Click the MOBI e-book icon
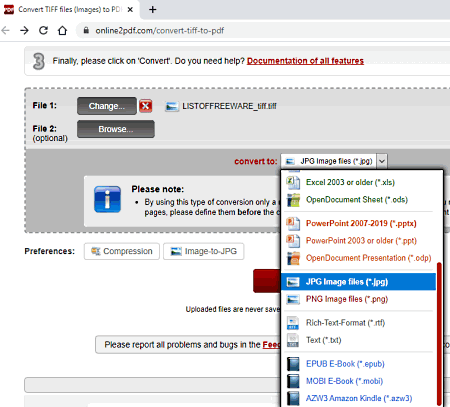 coord(293,381)
